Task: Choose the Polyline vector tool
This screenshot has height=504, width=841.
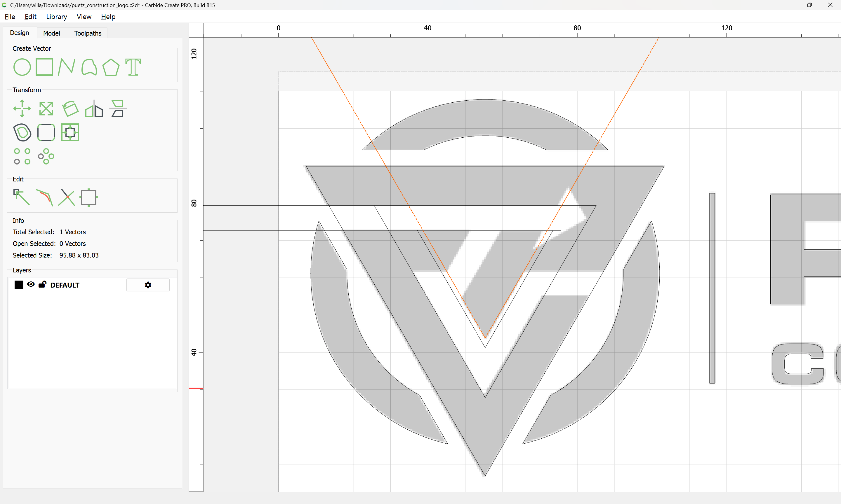Action: pyautogui.click(x=66, y=67)
